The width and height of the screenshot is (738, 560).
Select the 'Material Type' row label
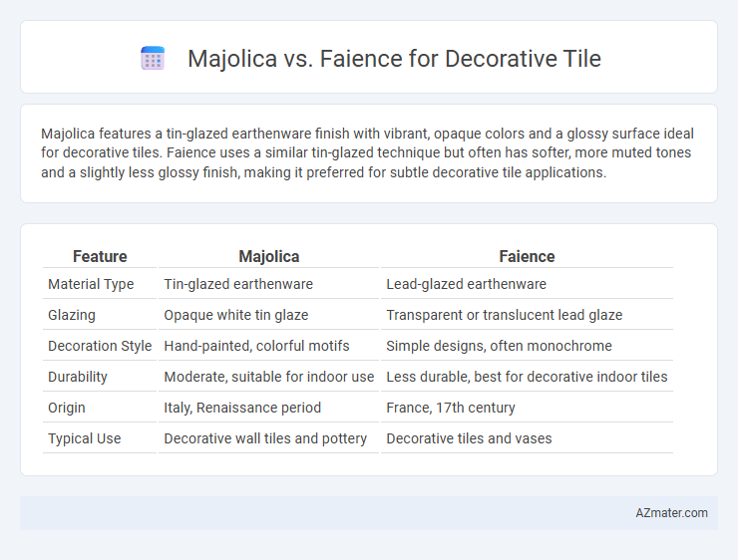pyautogui.click(x=91, y=284)
